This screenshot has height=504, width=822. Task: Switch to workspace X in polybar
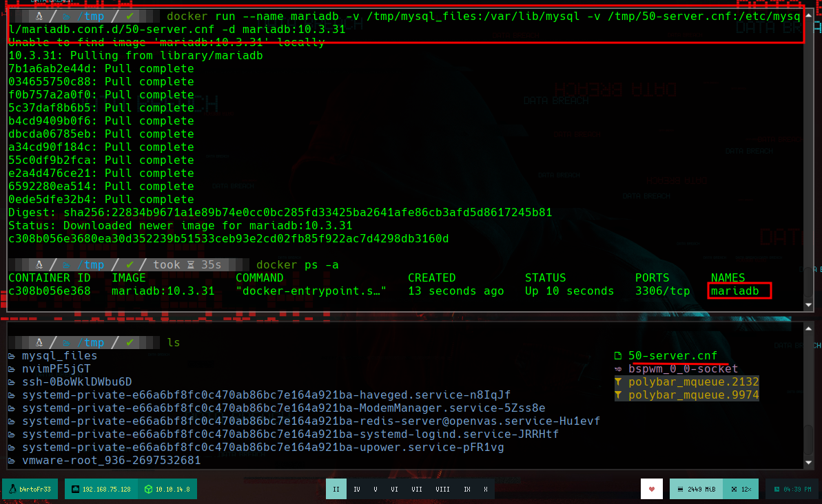[x=486, y=489]
